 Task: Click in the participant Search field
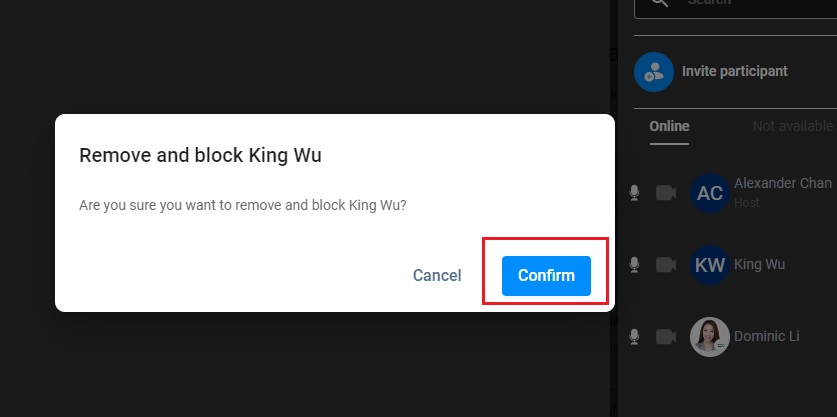[x=736, y=5]
